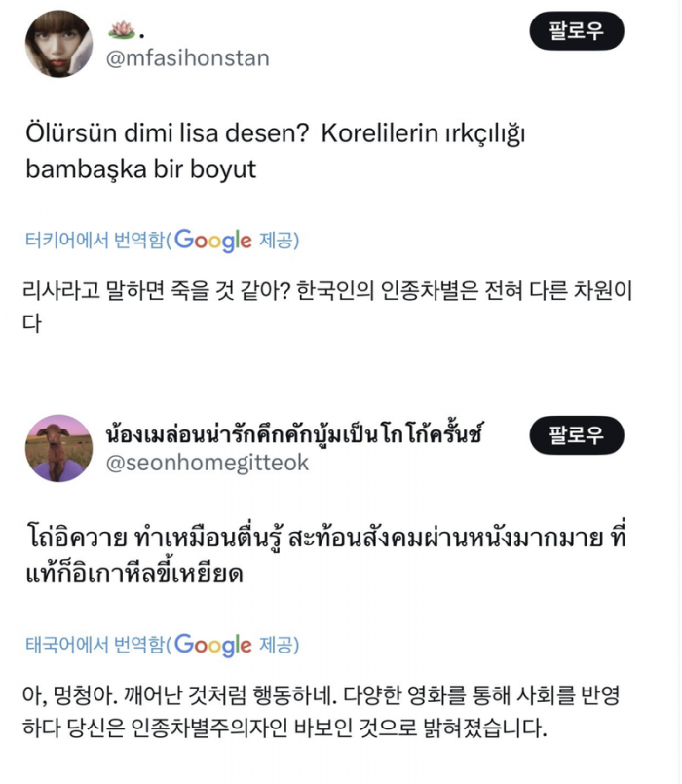Open the sheep avatar of @seonhomegitteok

(x=58, y=448)
